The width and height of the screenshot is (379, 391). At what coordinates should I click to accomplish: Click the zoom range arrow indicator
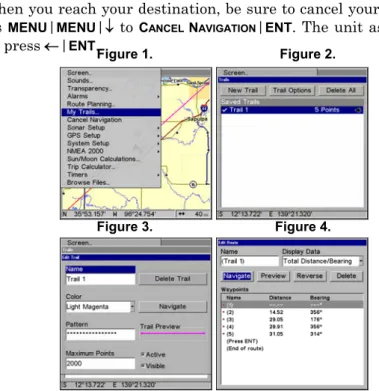click(181, 214)
